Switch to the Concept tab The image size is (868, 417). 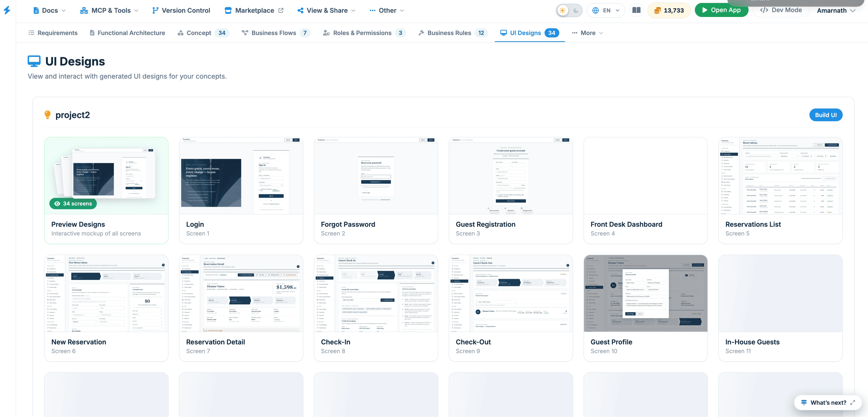pyautogui.click(x=203, y=33)
